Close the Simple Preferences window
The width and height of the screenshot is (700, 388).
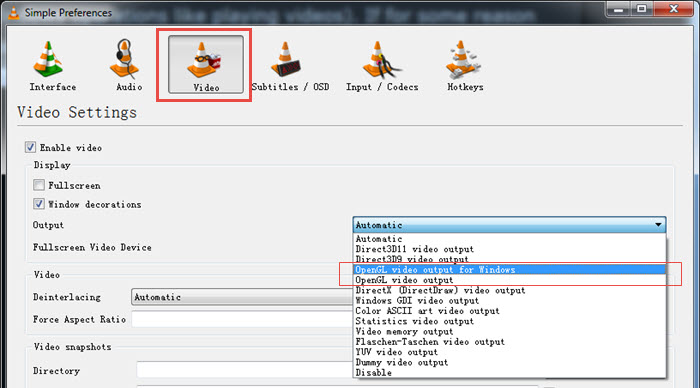click(674, 9)
